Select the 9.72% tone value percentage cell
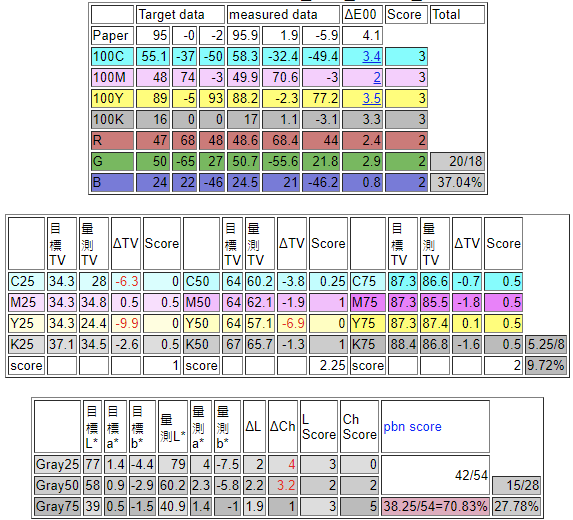 [x=546, y=365]
